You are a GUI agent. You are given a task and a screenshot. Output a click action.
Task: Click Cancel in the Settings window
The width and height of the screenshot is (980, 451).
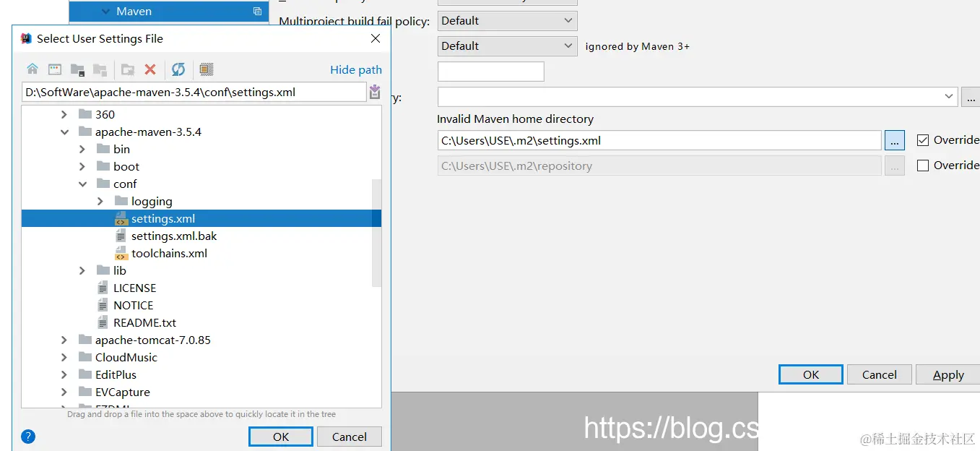click(x=880, y=374)
